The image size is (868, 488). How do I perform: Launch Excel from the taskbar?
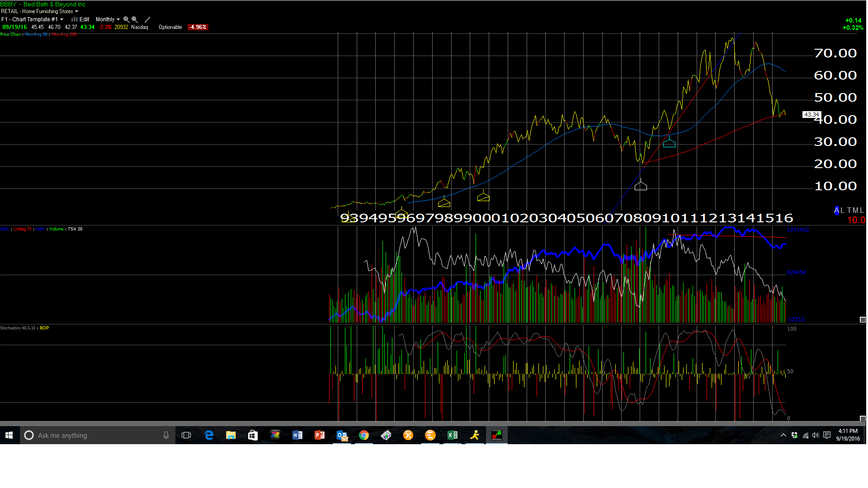[x=452, y=435]
